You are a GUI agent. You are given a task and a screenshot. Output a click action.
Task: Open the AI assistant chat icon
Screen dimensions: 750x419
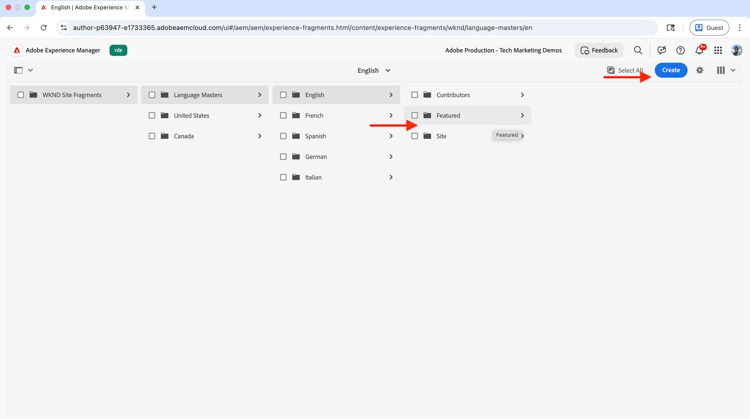click(x=662, y=50)
